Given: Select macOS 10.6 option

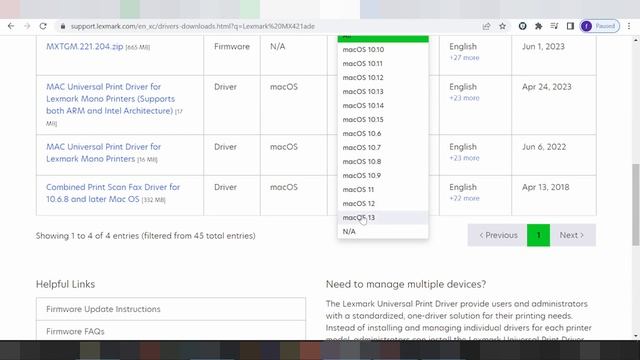Looking at the screenshot, I should pyautogui.click(x=383, y=133).
